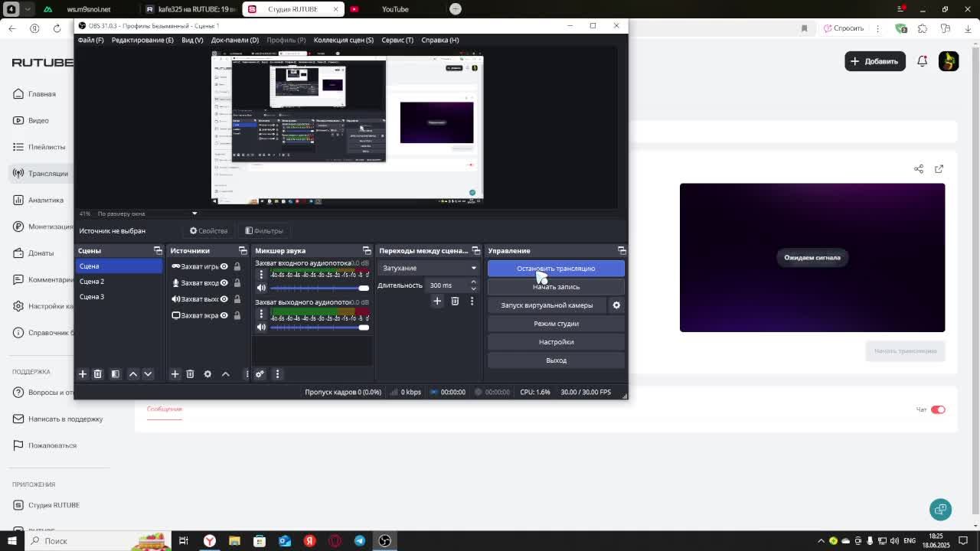Click Остановить трансляцию button
The width and height of the screenshot is (980, 551).
pyautogui.click(x=556, y=269)
